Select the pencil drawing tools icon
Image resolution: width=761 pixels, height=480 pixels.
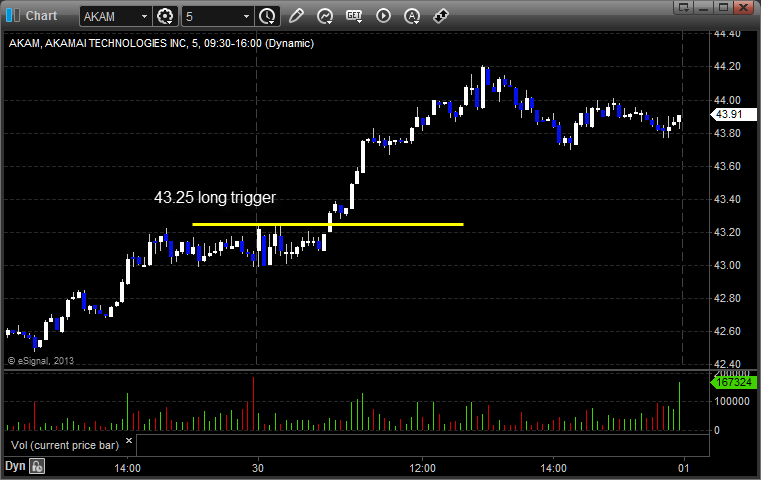[296, 16]
